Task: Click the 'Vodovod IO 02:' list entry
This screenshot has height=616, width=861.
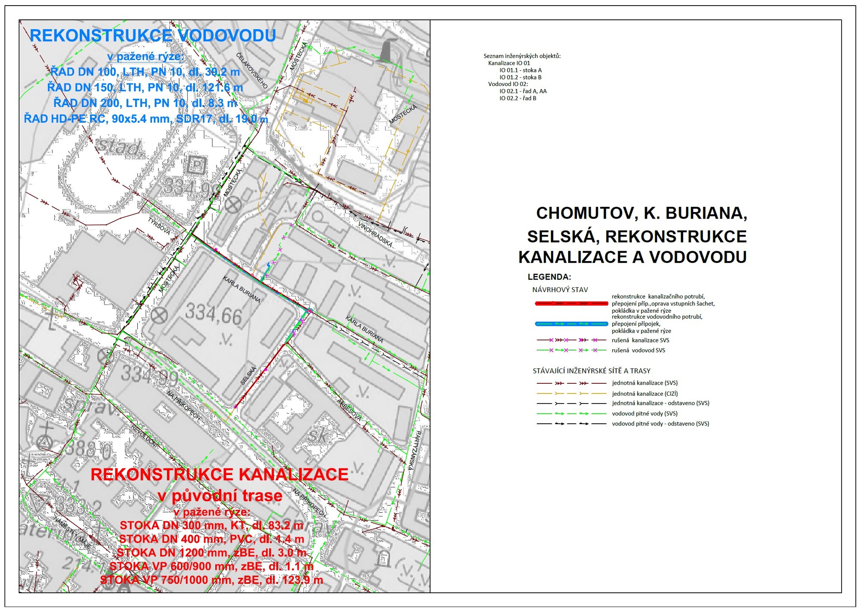Action: tap(508, 84)
